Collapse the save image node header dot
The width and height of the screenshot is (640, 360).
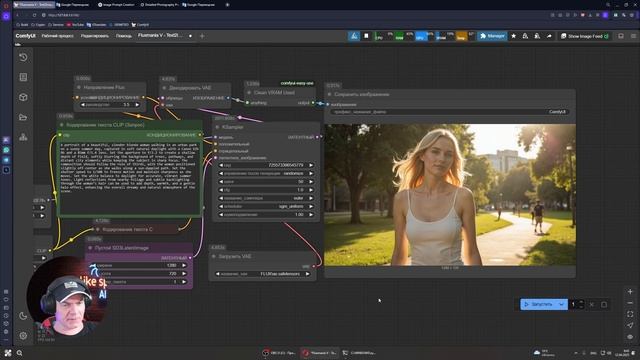[x=329, y=94]
